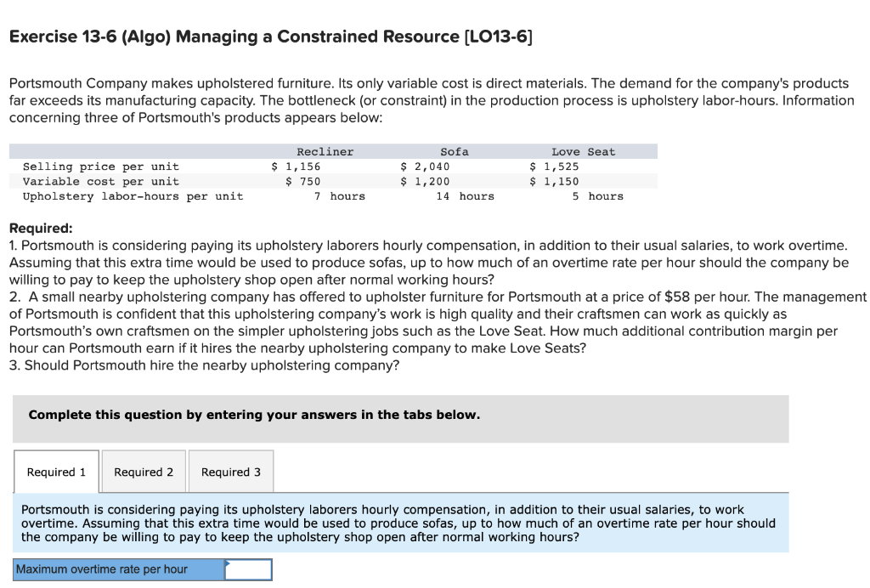870x588 pixels.
Task: Select the question text inside Required 1 panel
Action: (x=399, y=523)
